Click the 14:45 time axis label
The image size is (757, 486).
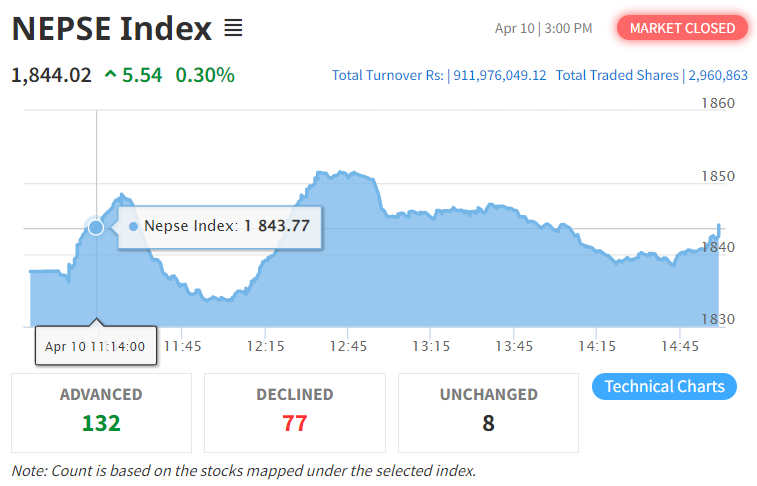click(x=680, y=346)
